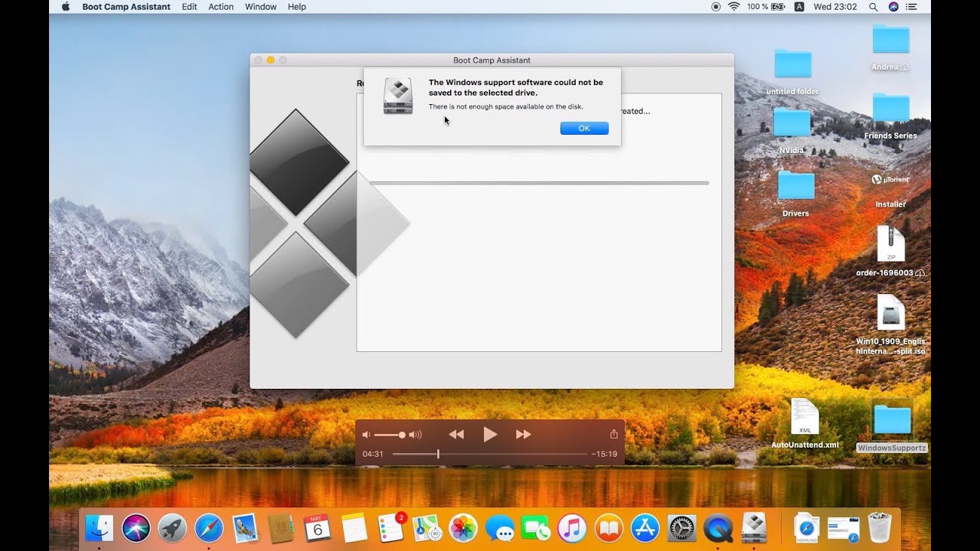Launch Siri from the Dock
980x551 pixels.
tap(136, 528)
